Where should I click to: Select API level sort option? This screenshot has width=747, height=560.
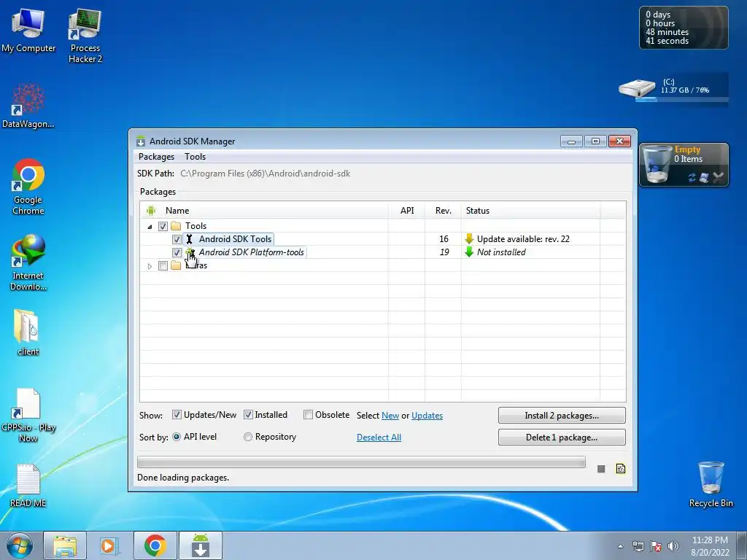point(177,437)
